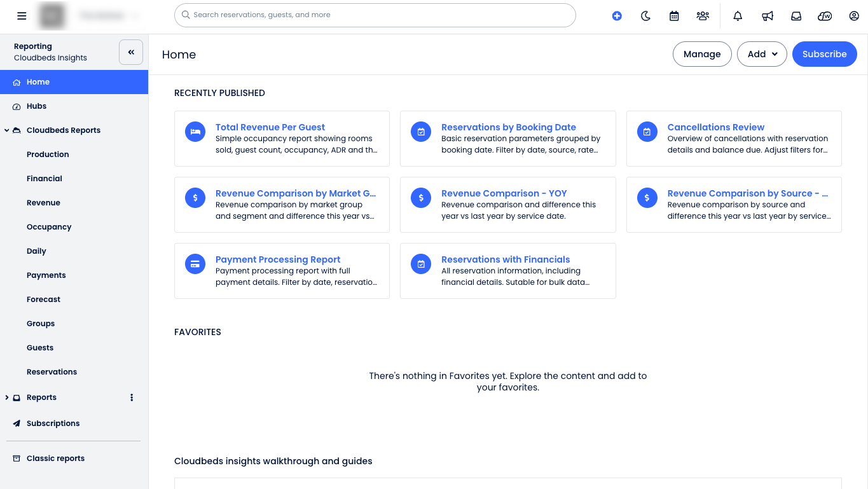This screenshot has height=489, width=868.
Task: Toggle dark mode moon icon
Action: point(645,16)
